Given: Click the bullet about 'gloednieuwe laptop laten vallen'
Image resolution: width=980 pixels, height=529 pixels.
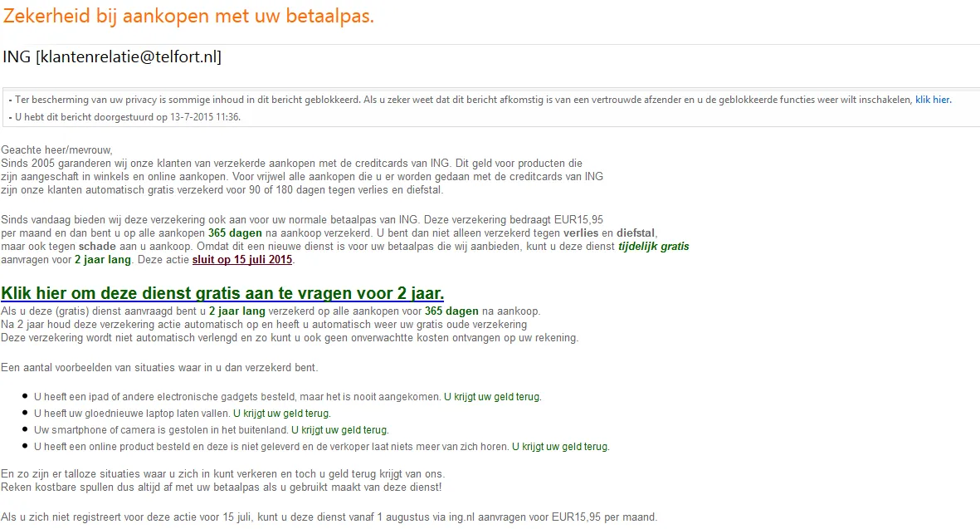Looking at the screenshot, I should 183,414.
